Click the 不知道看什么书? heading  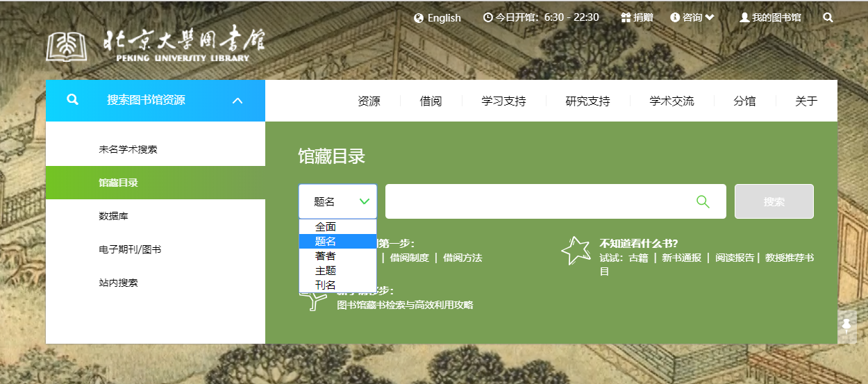639,243
